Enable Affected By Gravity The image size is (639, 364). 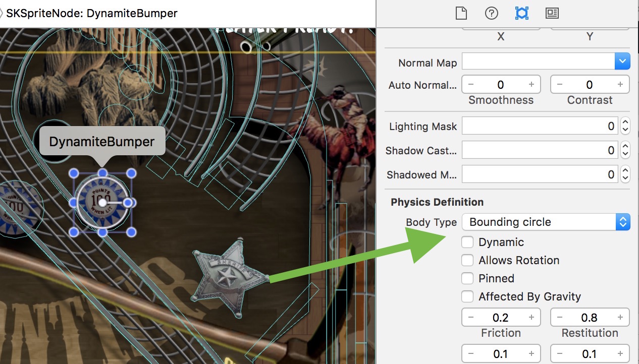coord(467,296)
